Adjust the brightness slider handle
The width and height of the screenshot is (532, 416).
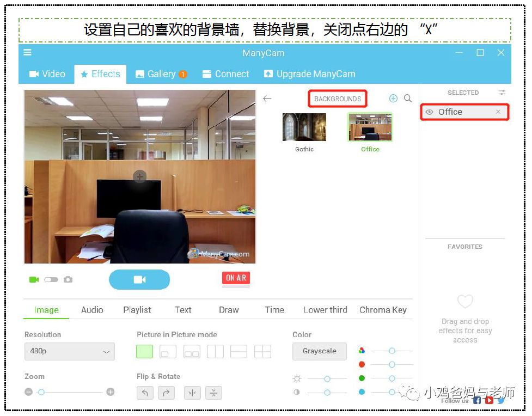[327, 378]
